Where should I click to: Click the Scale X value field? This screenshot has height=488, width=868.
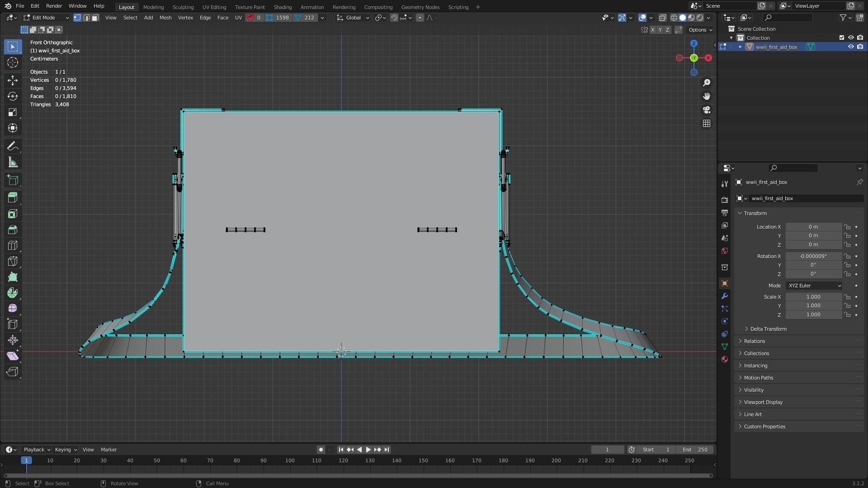813,297
